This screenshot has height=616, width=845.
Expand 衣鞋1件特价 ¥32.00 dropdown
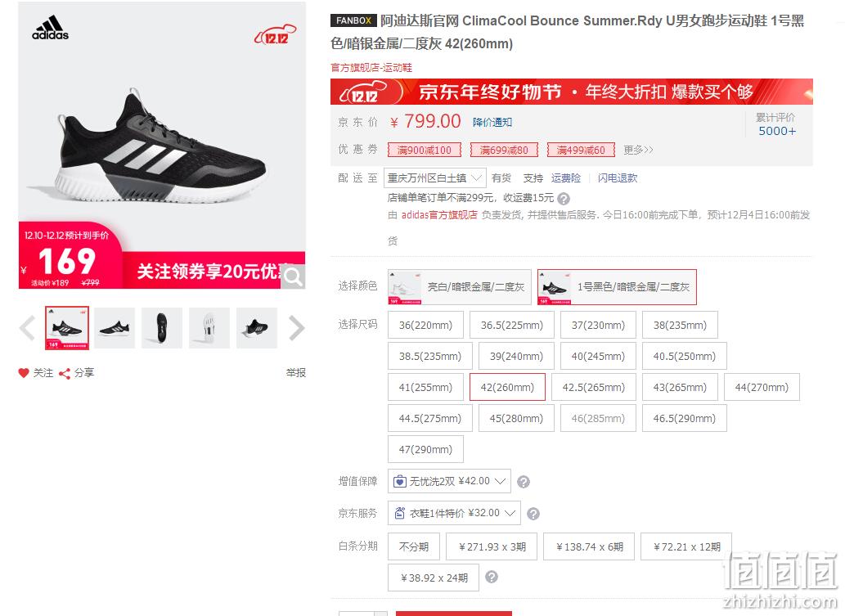454,513
